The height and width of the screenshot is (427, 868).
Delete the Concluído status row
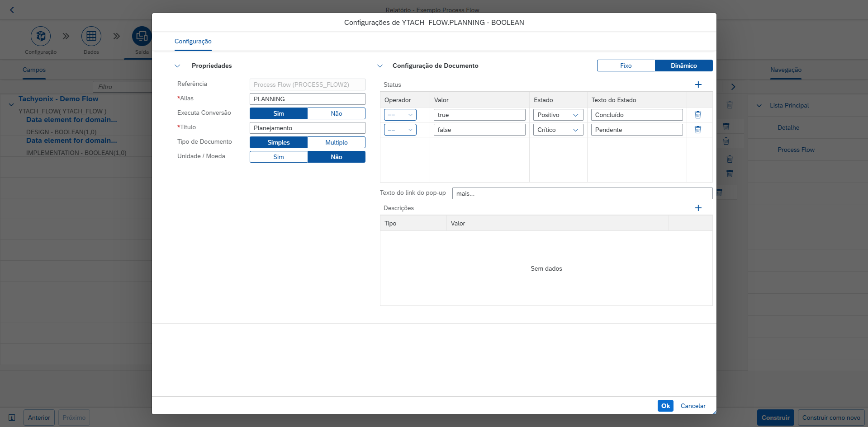[698, 115]
